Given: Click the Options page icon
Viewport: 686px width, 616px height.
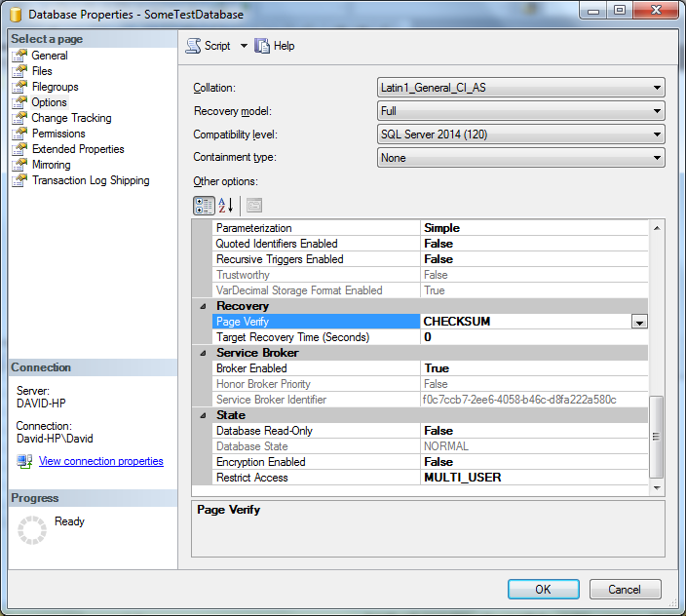Looking at the screenshot, I should pyautogui.click(x=19, y=102).
